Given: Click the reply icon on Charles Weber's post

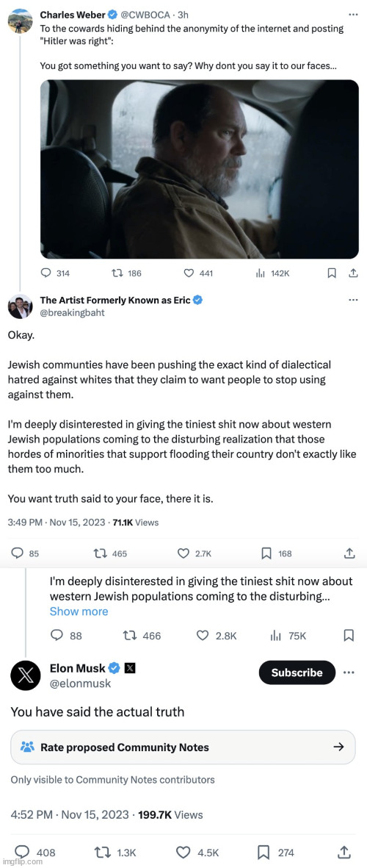Looking at the screenshot, I should (47, 273).
